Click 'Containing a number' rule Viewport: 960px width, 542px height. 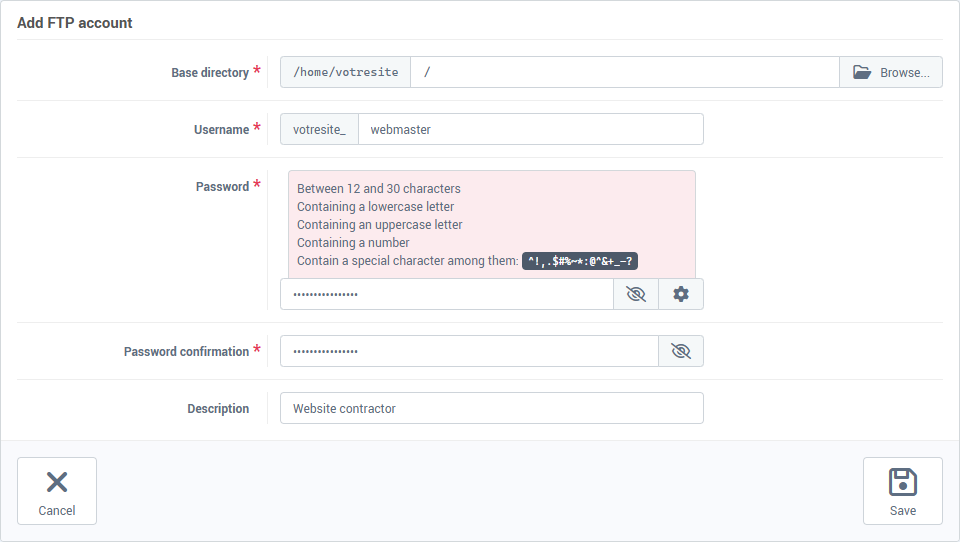click(353, 243)
